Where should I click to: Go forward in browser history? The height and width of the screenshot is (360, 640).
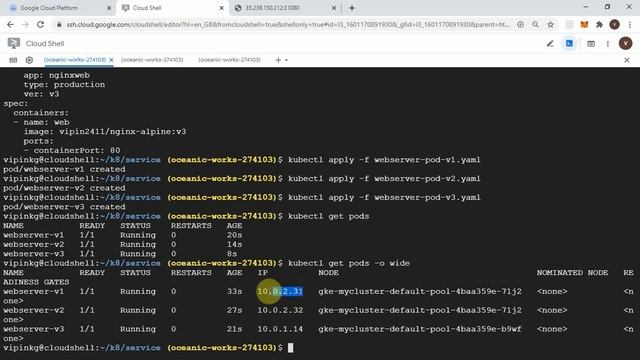coord(25,24)
